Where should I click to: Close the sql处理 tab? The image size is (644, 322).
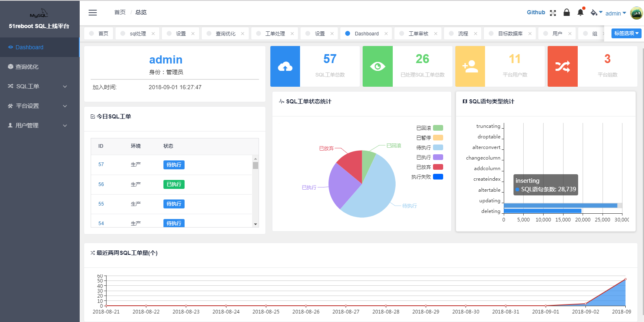click(153, 34)
